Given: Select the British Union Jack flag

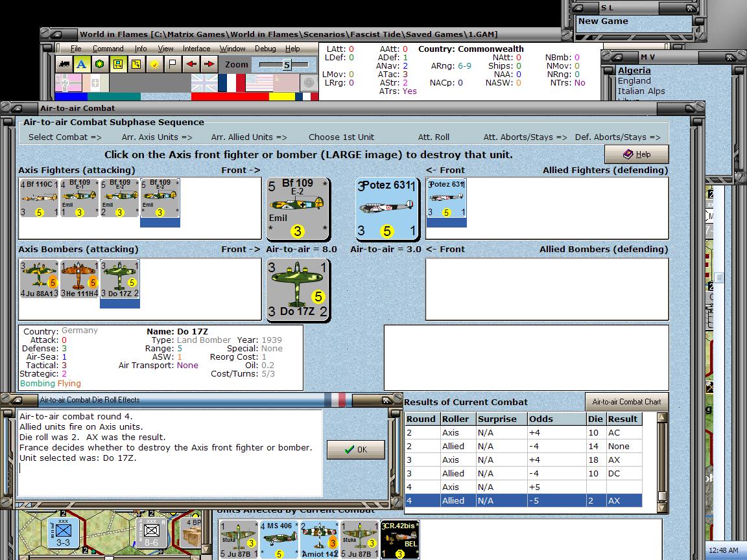Looking at the screenshot, I should pos(204,83).
